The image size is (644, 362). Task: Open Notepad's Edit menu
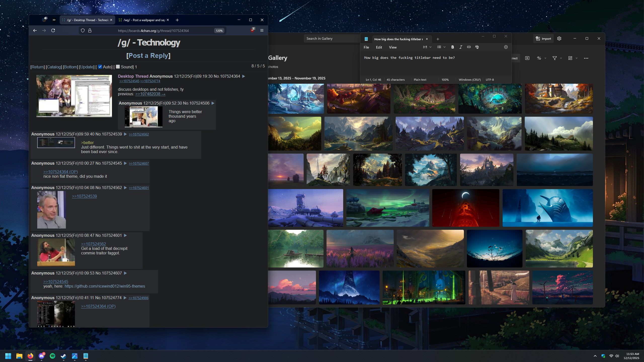tap(379, 47)
